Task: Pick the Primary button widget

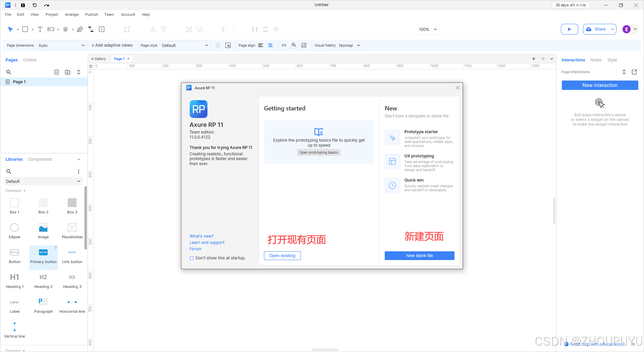Action: pos(43,257)
